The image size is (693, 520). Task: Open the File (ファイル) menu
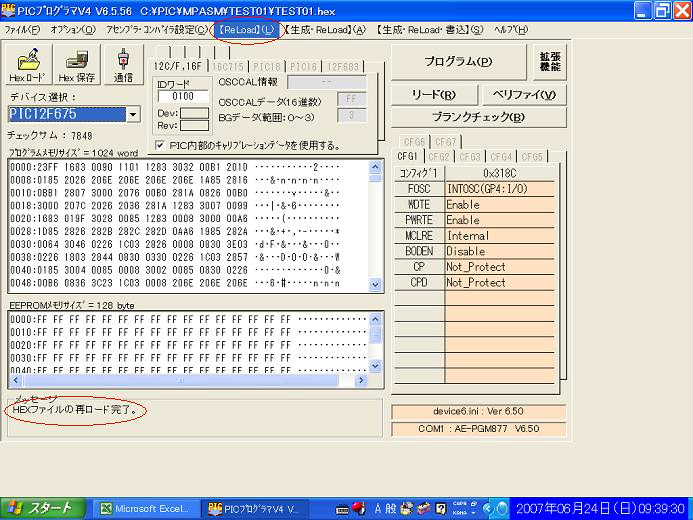click(x=22, y=29)
